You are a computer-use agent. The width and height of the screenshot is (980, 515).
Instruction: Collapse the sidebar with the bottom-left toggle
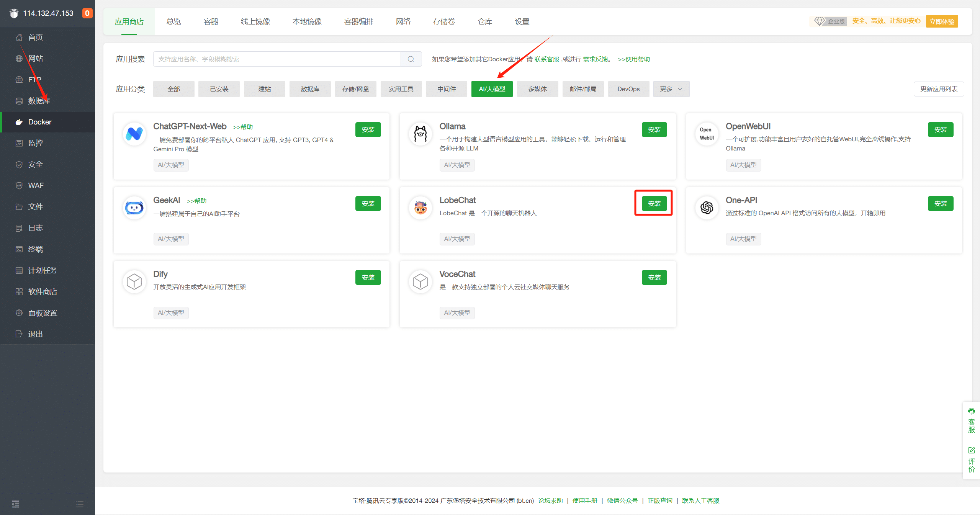[15, 504]
